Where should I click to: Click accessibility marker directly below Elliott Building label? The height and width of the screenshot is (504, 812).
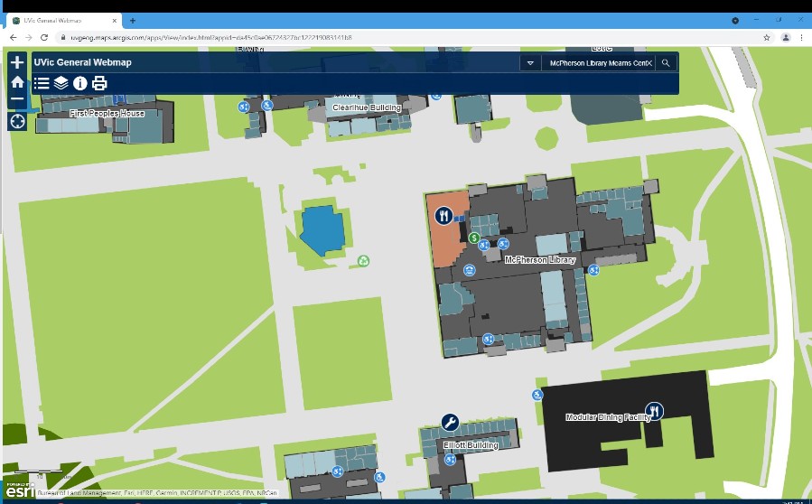coord(450,459)
